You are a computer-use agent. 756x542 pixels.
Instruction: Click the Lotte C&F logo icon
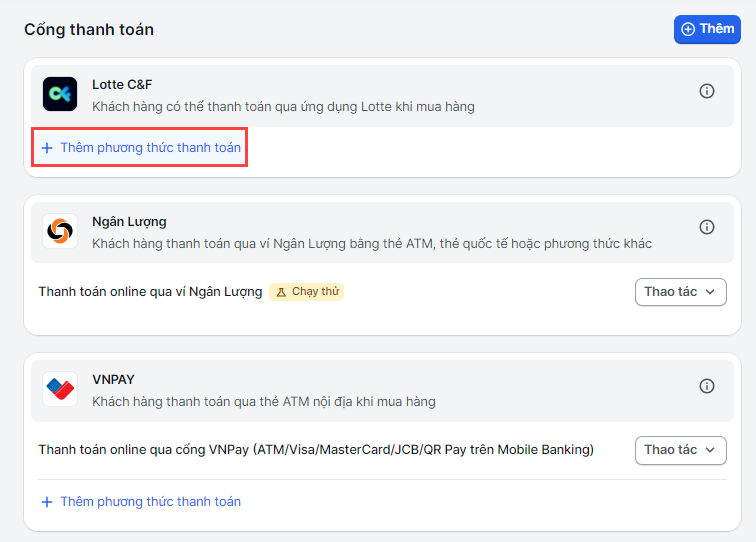(60, 94)
